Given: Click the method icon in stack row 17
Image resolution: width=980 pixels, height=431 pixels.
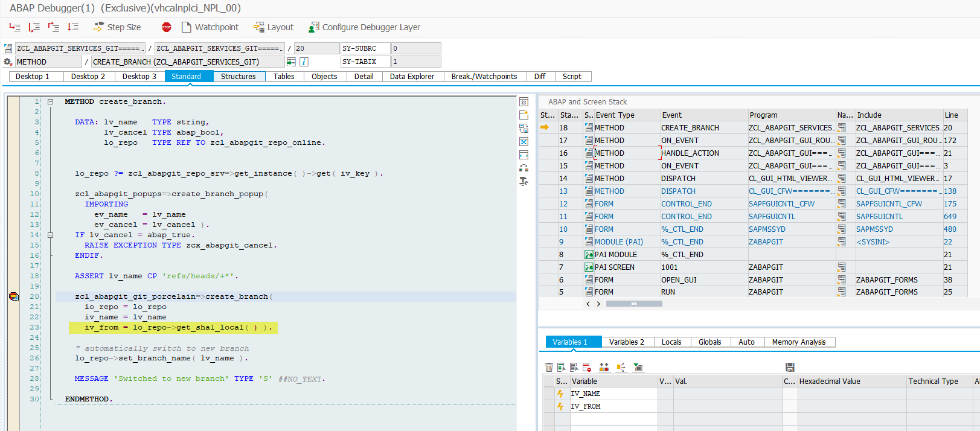Looking at the screenshot, I should 589,141.
